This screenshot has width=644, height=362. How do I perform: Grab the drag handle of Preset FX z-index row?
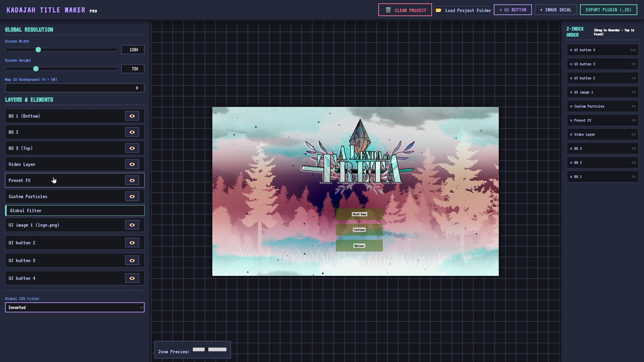[x=571, y=120]
